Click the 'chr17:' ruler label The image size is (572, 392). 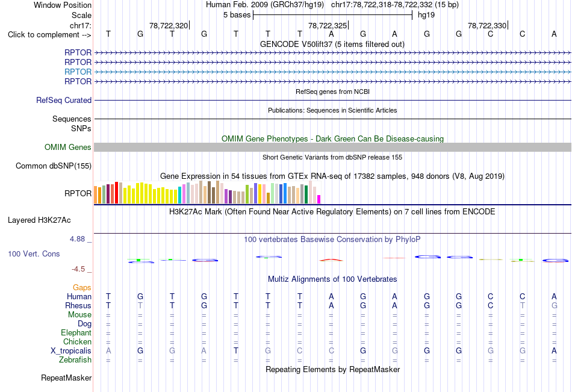pyautogui.click(x=80, y=25)
